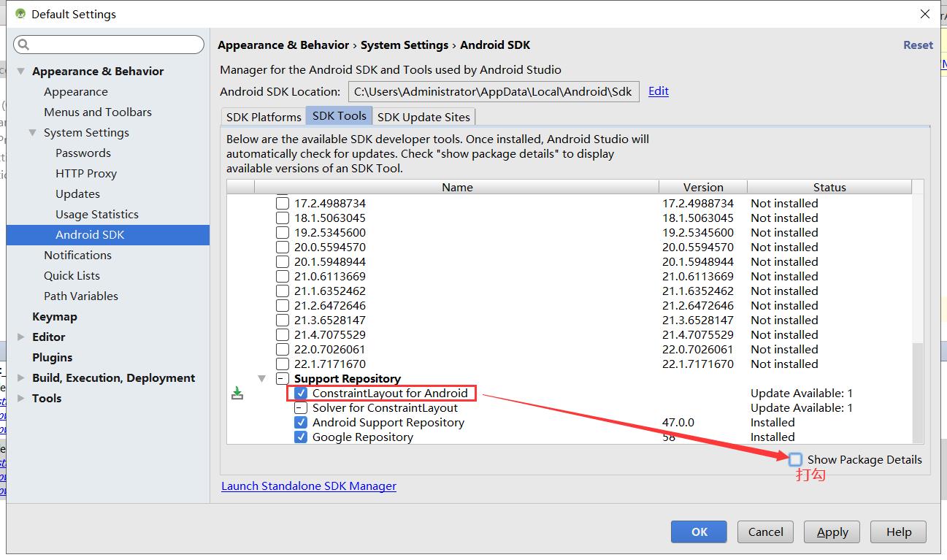Open Path Variables settings
947x560 pixels.
pyautogui.click(x=81, y=296)
